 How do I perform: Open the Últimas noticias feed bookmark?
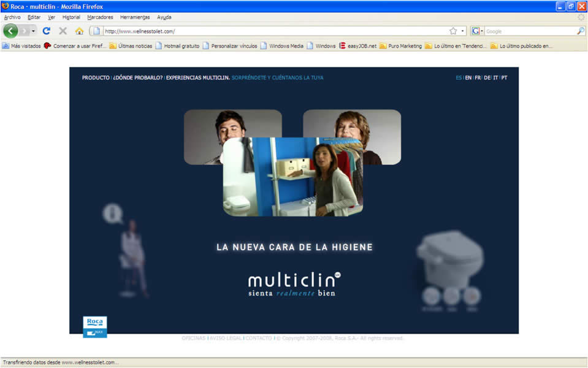point(131,46)
